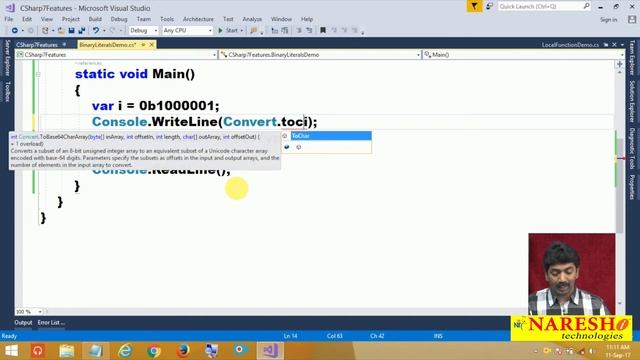Open the Any CPU platform dropdown
640x360 pixels.
pyautogui.click(x=187, y=31)
